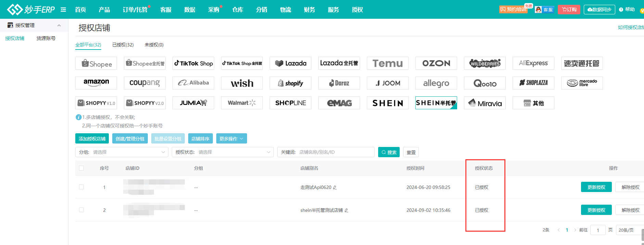Image resolution: width=644 pixels, height=245 pixels.
Task: Select the SHOPYY V2.0 platform logo
Action: point(145,103)
